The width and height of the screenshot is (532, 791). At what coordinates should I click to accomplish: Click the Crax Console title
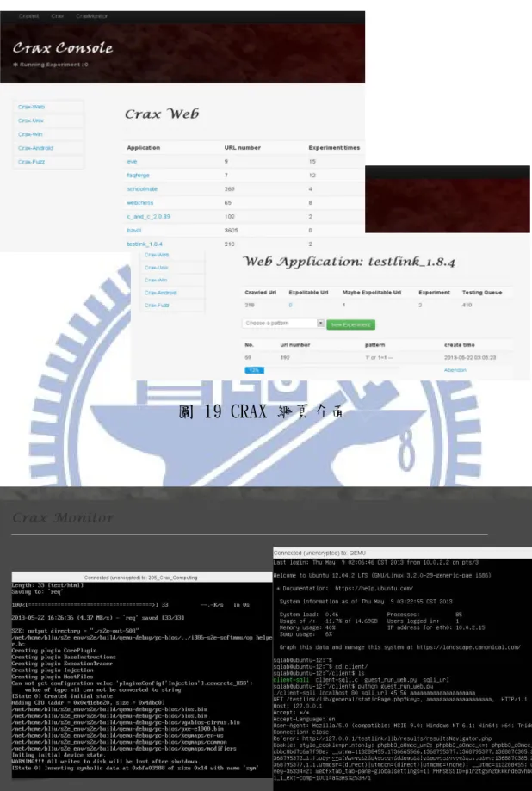tap(63, 48)
